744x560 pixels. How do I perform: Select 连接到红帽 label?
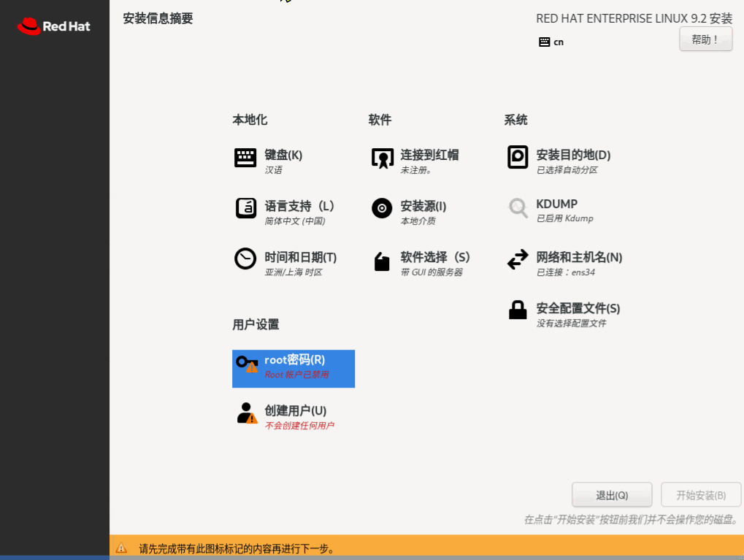[429, 155]
